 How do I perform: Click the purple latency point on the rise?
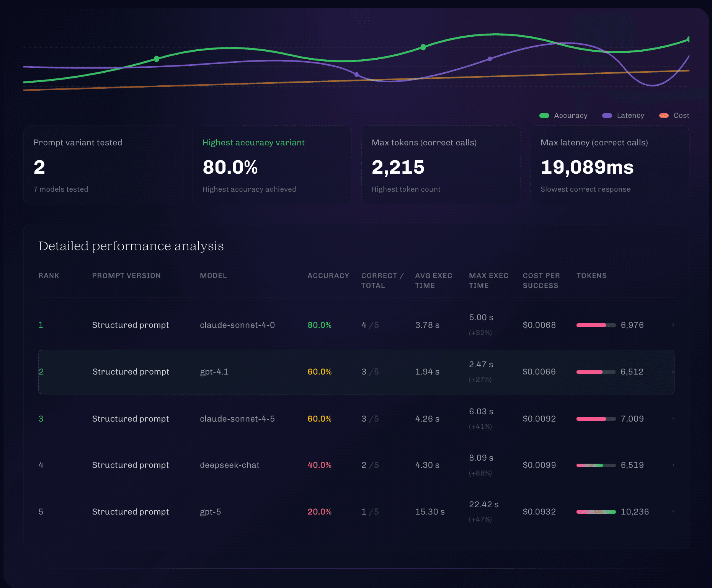(490, 59)
